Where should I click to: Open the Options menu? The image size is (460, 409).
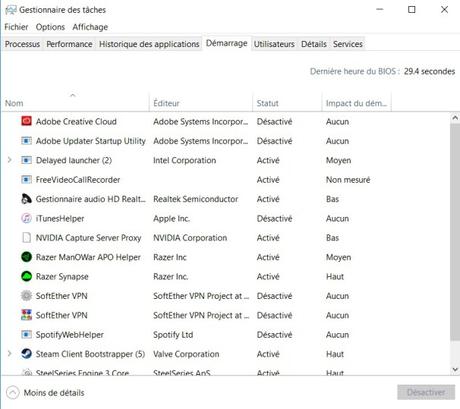click(50, 27)
